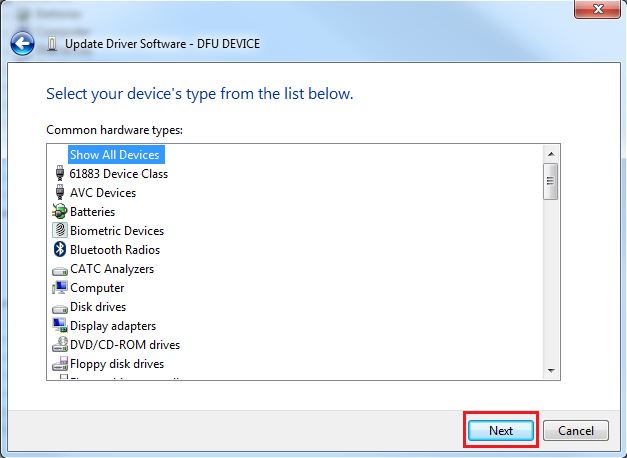Image resolution: width=627 pixels, height=458 pixels.
Task: Go back using the back arrow
Action: (22, 44)
